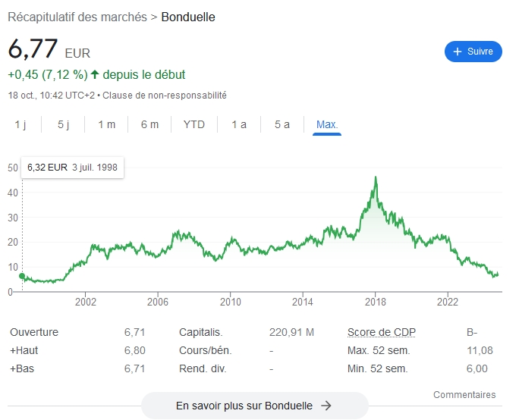Select the 'Max.' range tab
The image size is (519, 420).
pos(327,124)
